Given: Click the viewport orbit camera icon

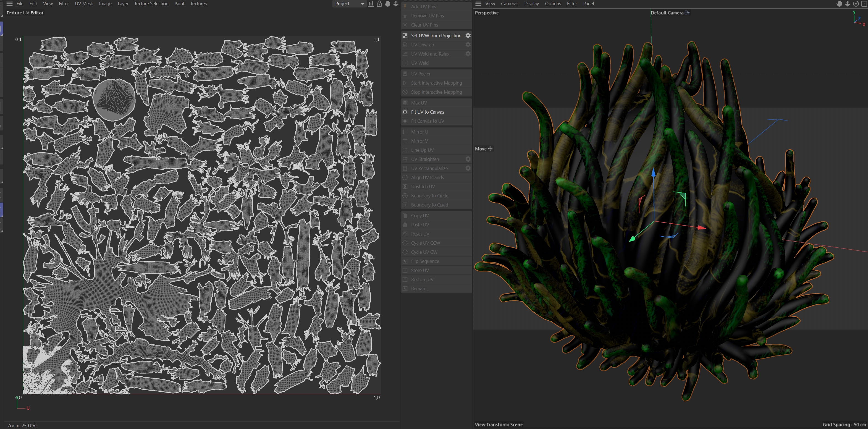Looking at the screenshot, I should tap(856, 4).
